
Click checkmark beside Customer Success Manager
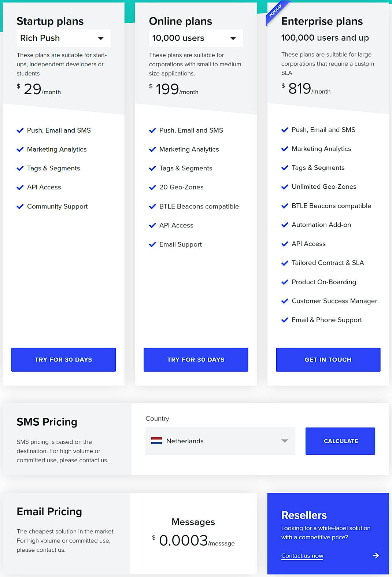coord(285,301)
